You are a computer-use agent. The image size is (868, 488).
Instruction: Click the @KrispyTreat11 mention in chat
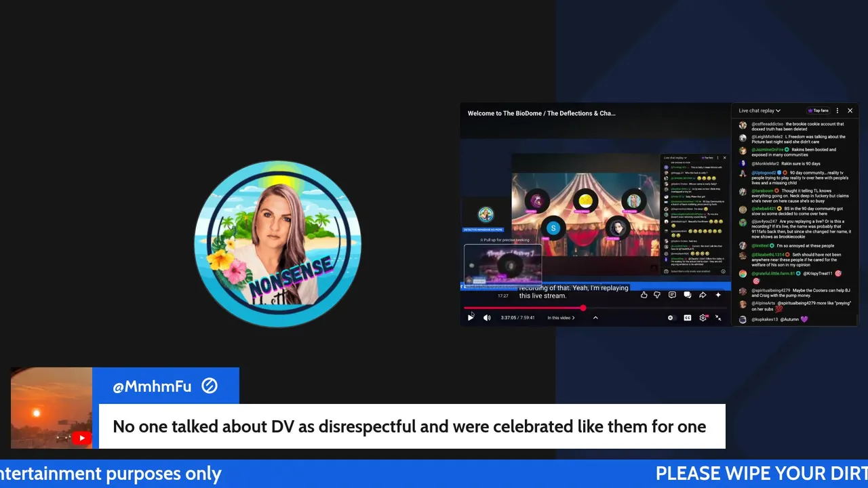click(818, 273)
